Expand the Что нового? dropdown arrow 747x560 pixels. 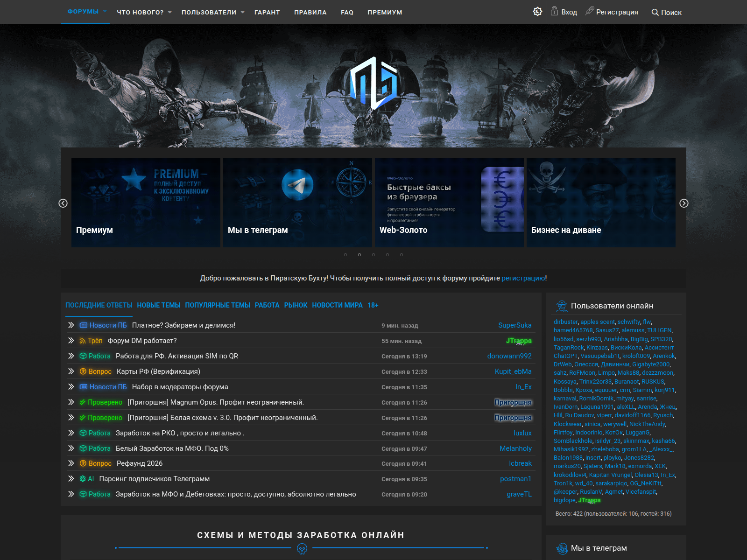coord(170,13)
